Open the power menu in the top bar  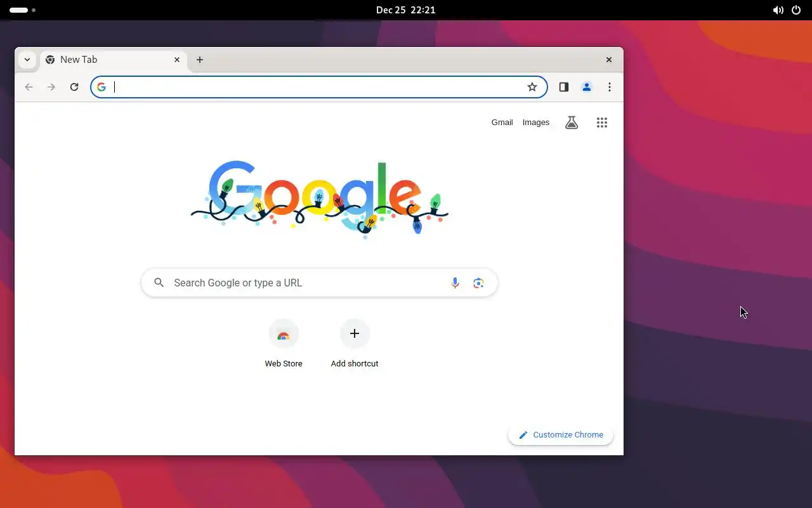click(x=796, y=10)
